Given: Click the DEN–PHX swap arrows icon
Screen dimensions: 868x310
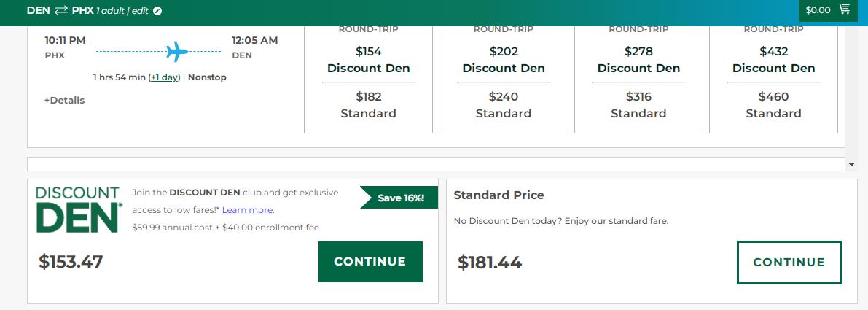Looking at the screenshot, I should 61,10.
